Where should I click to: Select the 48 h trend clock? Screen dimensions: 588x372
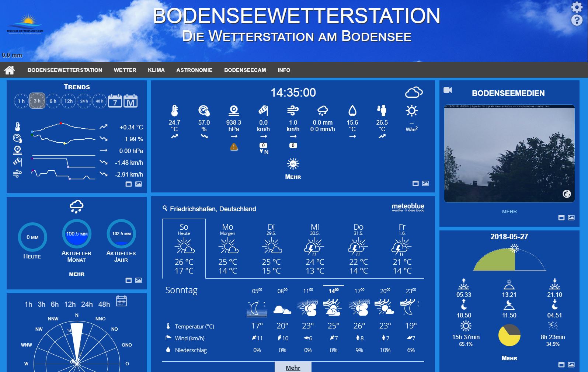tap(100, 101)
